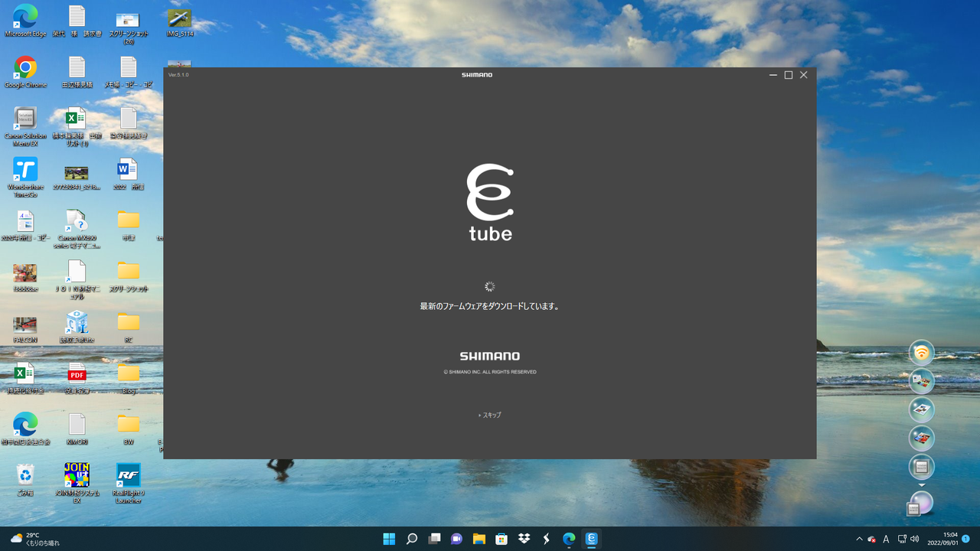Click the E-tube Project taskbar icon

click(591, 539)
